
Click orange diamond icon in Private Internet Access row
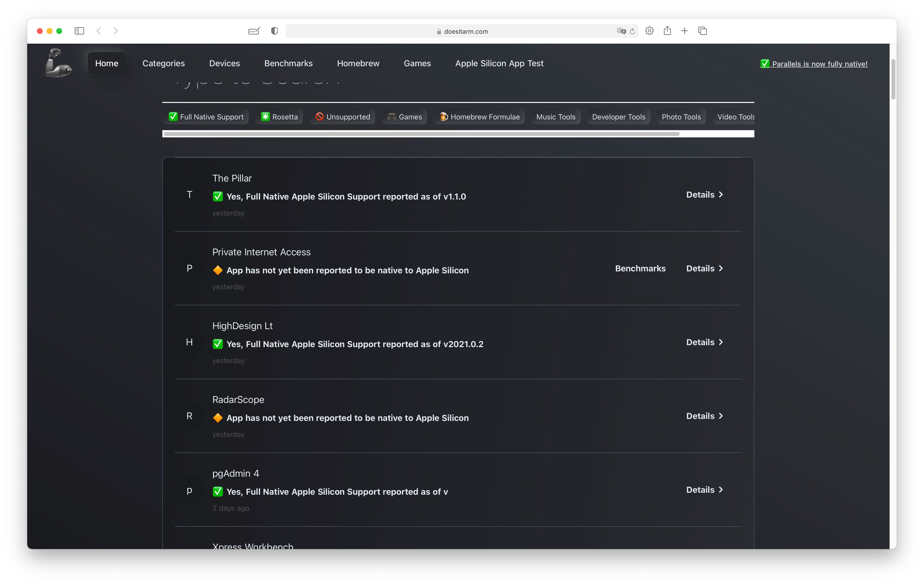[218, 270]
